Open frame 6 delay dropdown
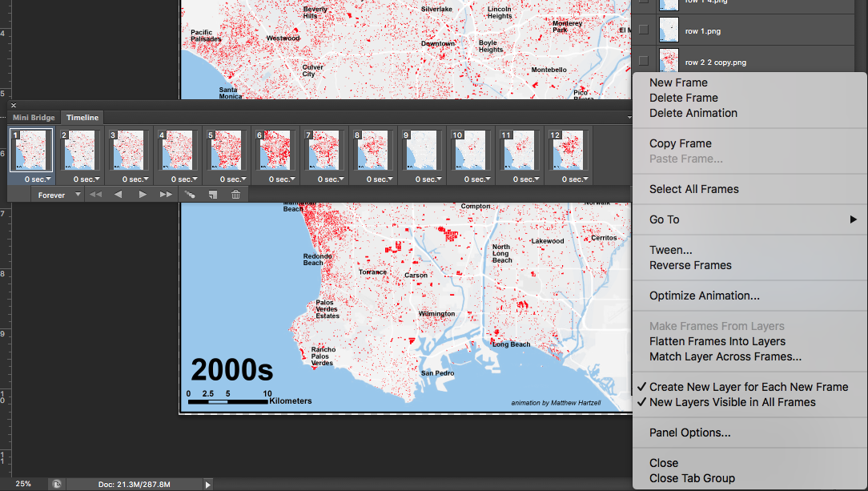868x491 pixels. (282, 179)
